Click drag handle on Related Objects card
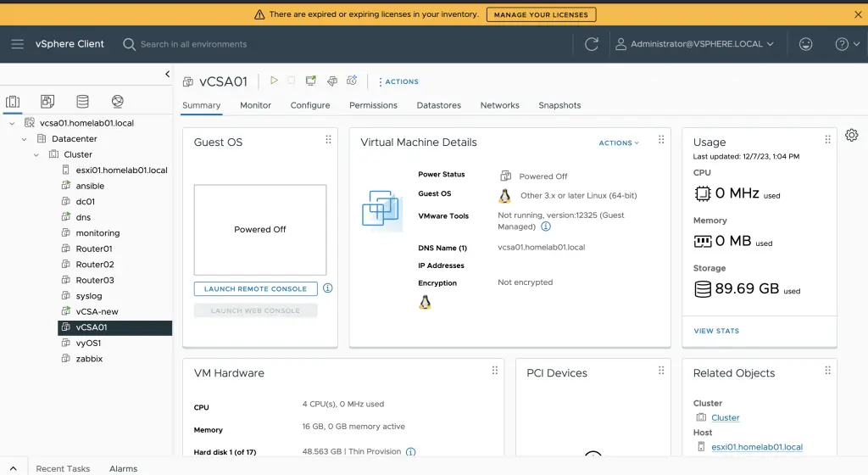 click(x=827, y=370)
